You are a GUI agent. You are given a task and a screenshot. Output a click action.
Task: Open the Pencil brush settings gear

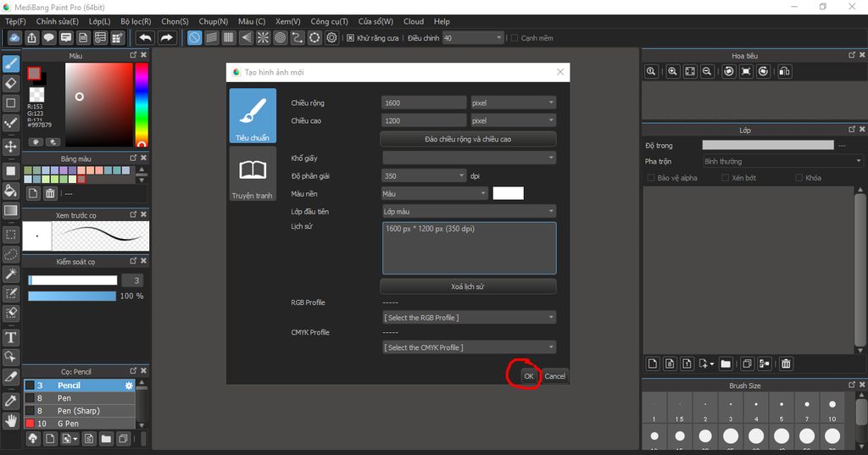click(x=129, y=386)
